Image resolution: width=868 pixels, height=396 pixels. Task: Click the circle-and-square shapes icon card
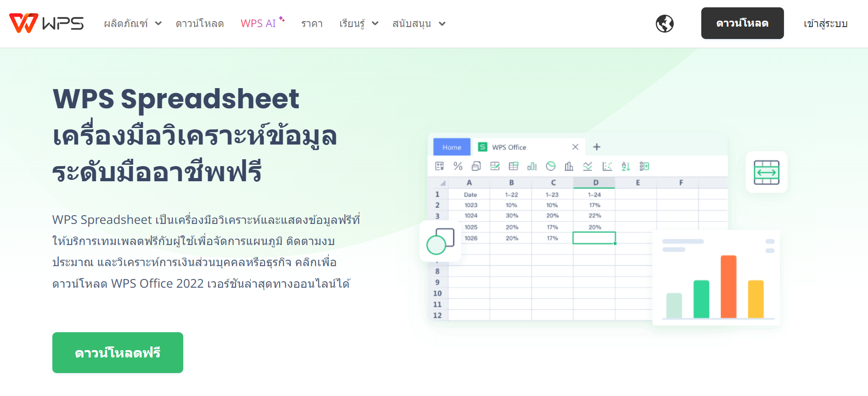click(440, 241)
